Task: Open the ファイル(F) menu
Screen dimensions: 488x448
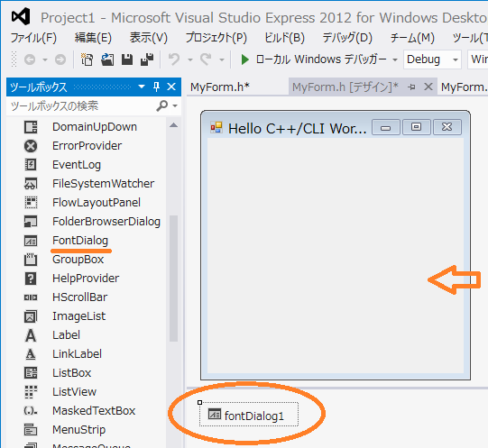Action: pos(33,38)
